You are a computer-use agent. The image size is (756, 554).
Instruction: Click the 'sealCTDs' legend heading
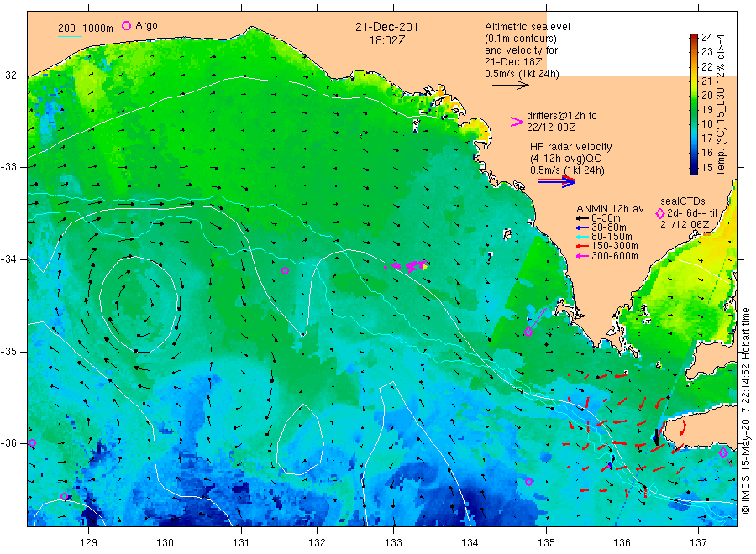click(683, 201)
